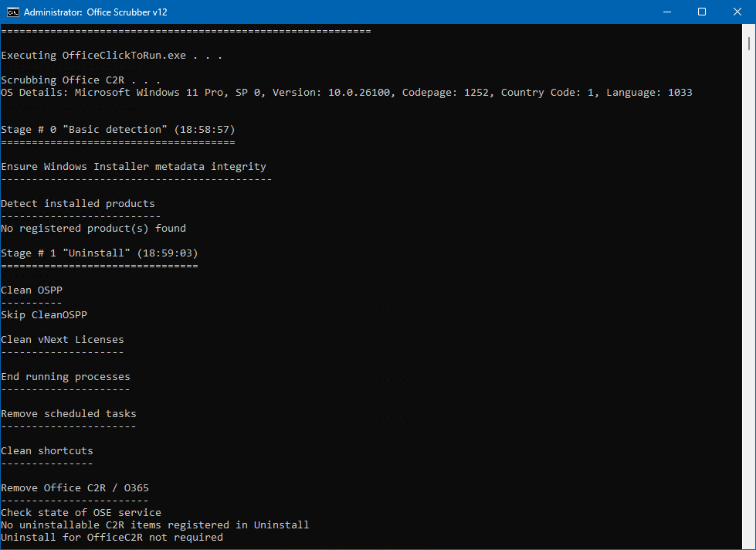Click the vertical scrollbar thumb
756x550 pixels.
pos(749,43)
